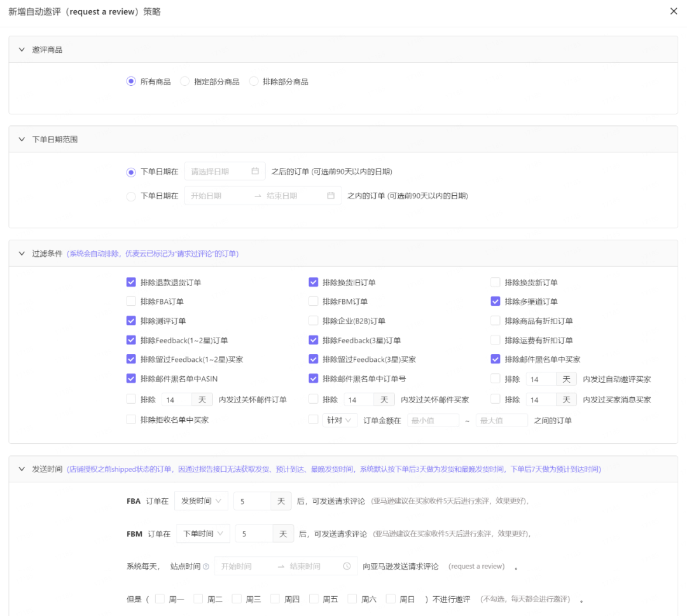This screenshot has height=616, width=687.
Task: Uncheck 排除邮件黑名单中ASIN
Action: point(131,378)
